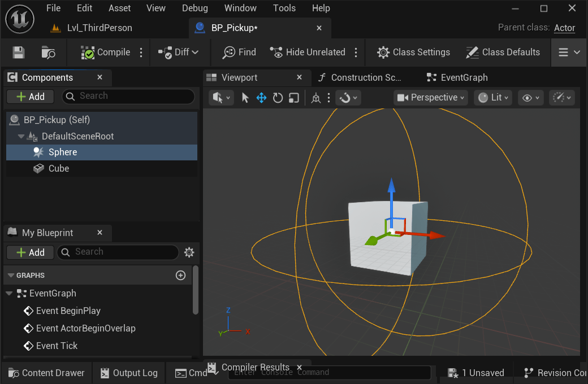Collapse the DefaultSceneRoot tree node
Screen dimensions: 588x384
(x=21, y=137)
